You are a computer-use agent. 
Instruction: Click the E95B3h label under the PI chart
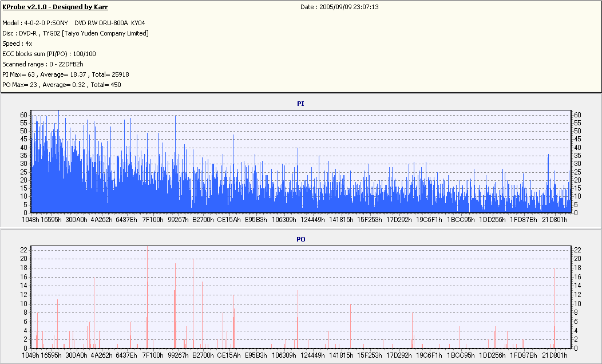(256, 220)
